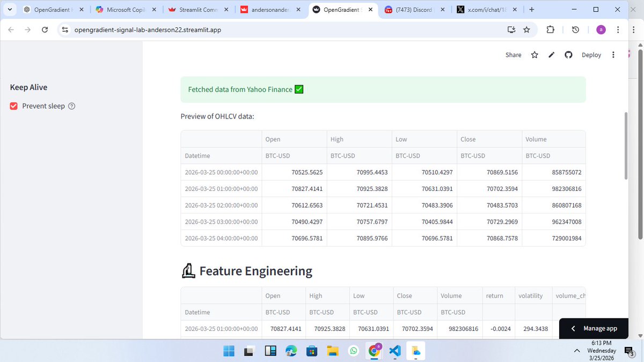Open Task View on the taskbar
The width and height of the screenshot is (644, 362).
[250, 351]
